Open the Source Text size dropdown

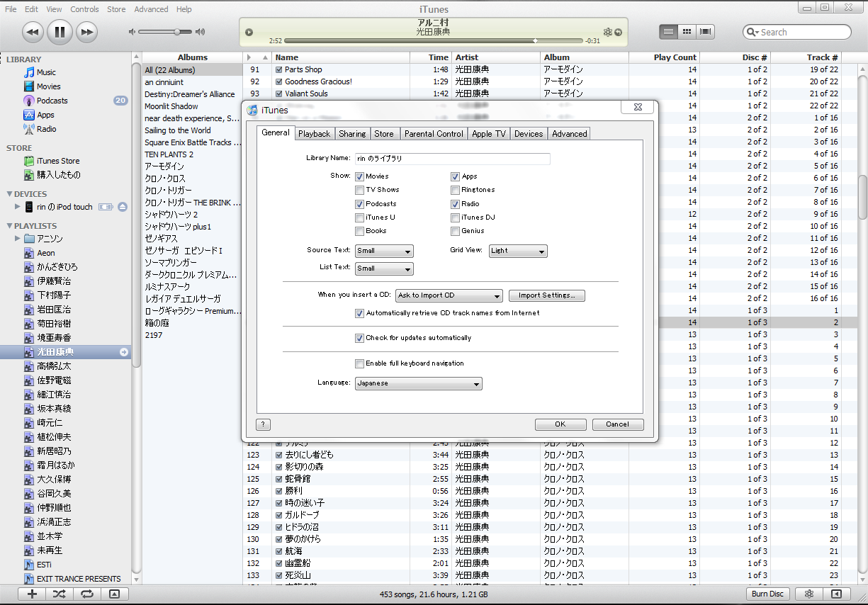[x=384, y=251]
